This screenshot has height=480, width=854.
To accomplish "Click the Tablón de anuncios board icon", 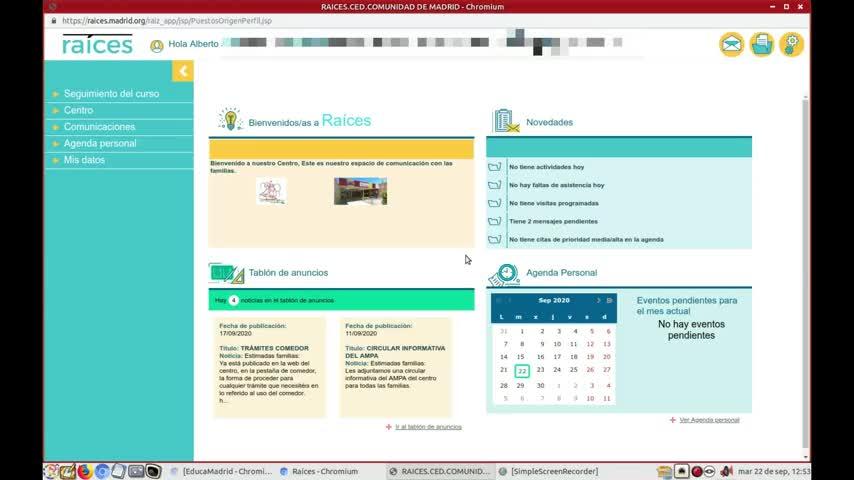I will [226, 274].
